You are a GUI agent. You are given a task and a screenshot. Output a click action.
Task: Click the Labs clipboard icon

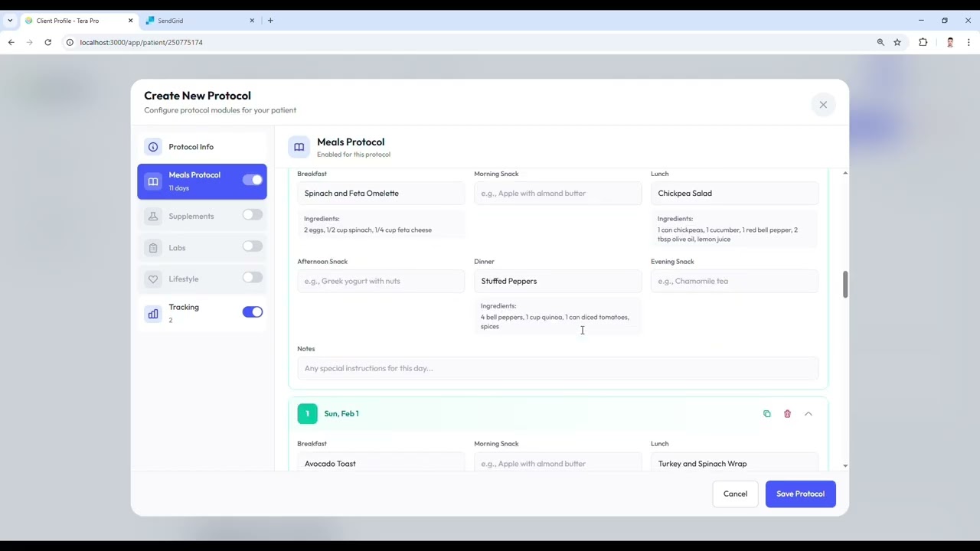pos(153,248)
